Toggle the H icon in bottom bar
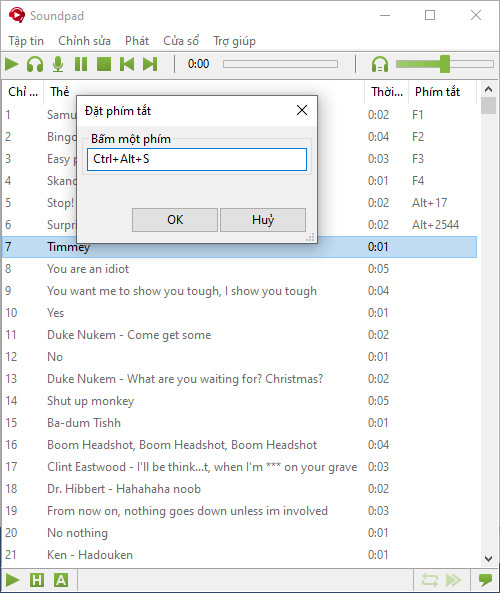This screenshot has height=593, width=500. coord(37,579)
